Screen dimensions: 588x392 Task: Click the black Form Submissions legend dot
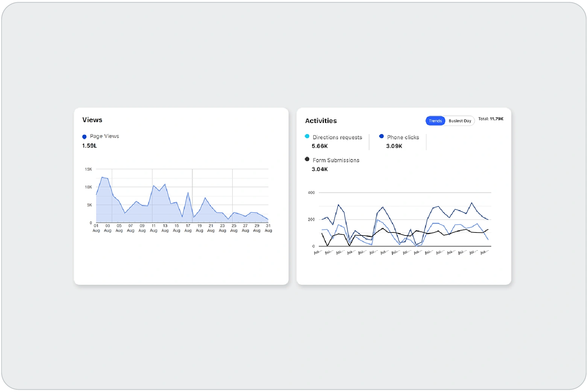307,160
